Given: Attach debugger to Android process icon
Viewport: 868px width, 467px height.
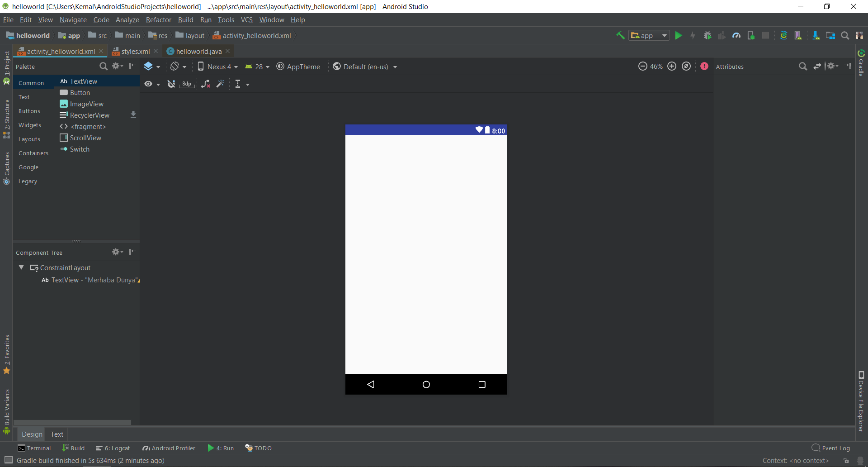Looking at the screenshot, I should point(751,35).
